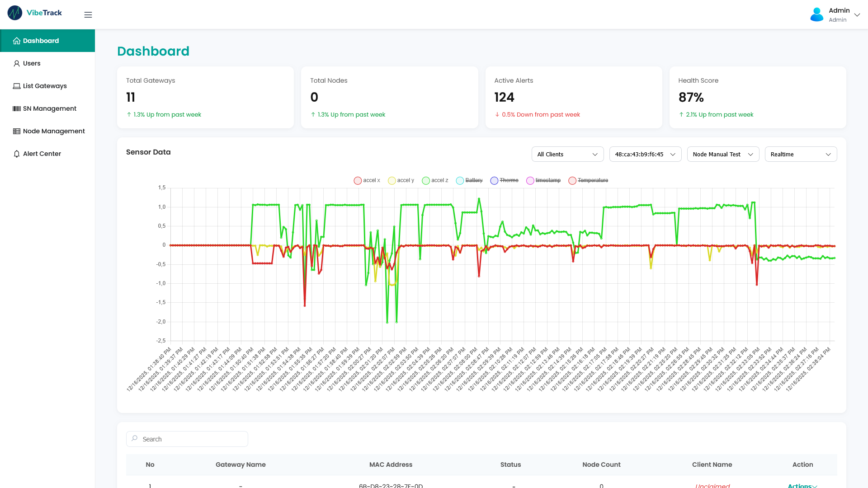This screenshot has width=868, height=488.
Task: Click the Alert Center bell icon
Action: click(17, 154)
